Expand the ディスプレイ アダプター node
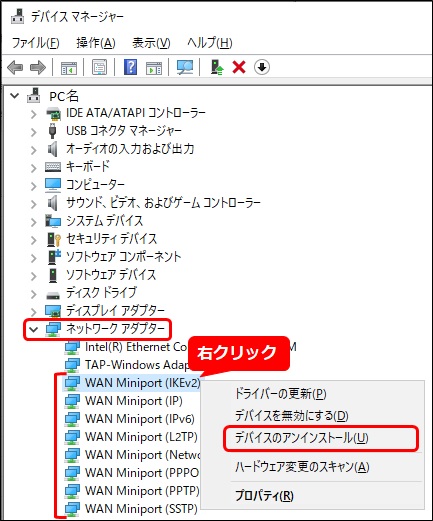Screen dimensions: 433x521 click(x=33, y=312)
